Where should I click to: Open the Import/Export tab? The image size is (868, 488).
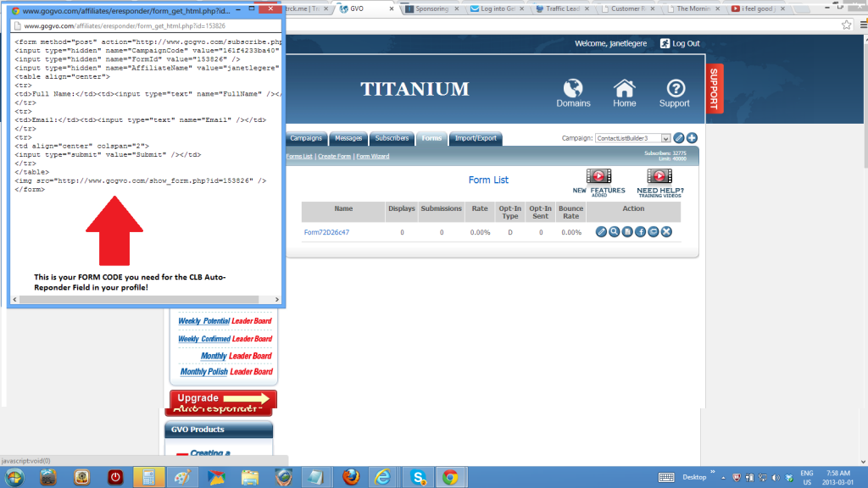click(x=476, y=138)
